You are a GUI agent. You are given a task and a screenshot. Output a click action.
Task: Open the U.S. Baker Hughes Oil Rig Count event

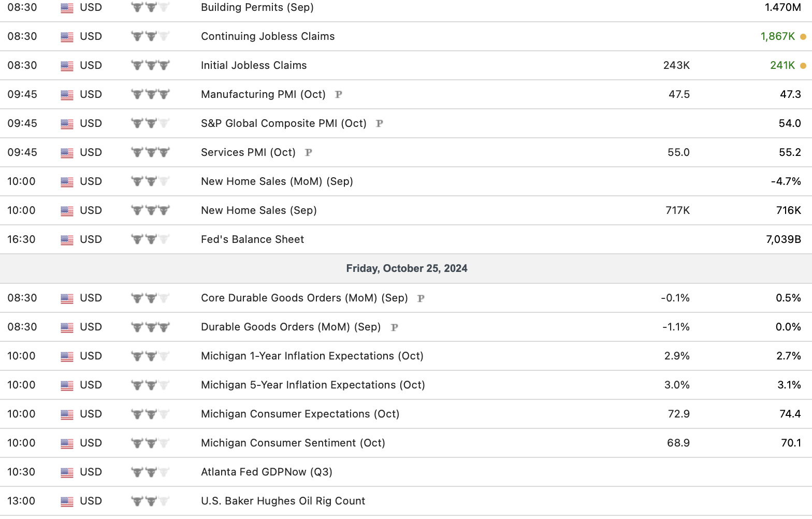(283, 501)
